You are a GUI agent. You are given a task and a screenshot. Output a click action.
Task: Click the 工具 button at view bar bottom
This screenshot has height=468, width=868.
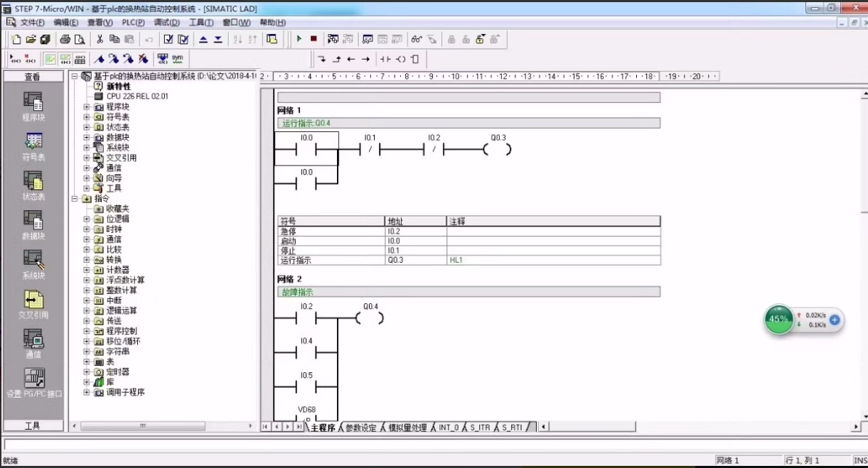coord(33,426)
